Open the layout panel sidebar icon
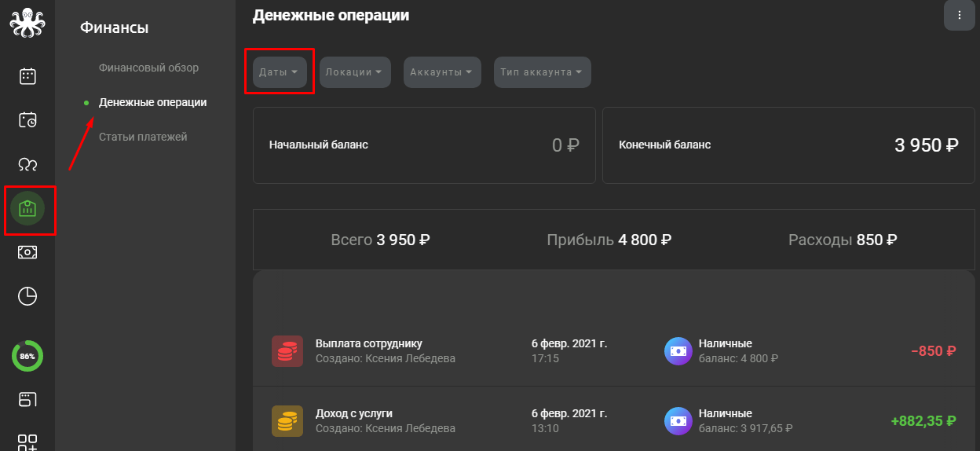 click(x=27, y=399)
